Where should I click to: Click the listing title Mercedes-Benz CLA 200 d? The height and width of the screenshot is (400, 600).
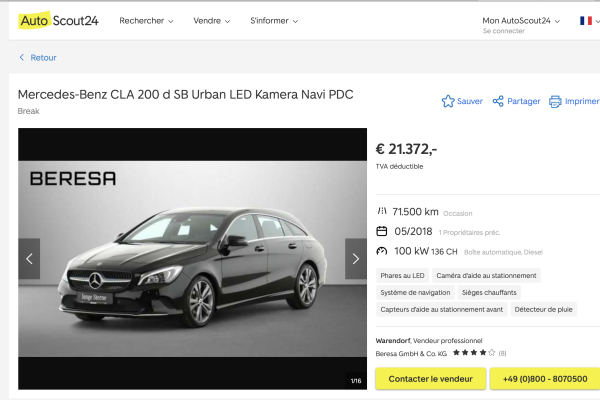point(186,95)
